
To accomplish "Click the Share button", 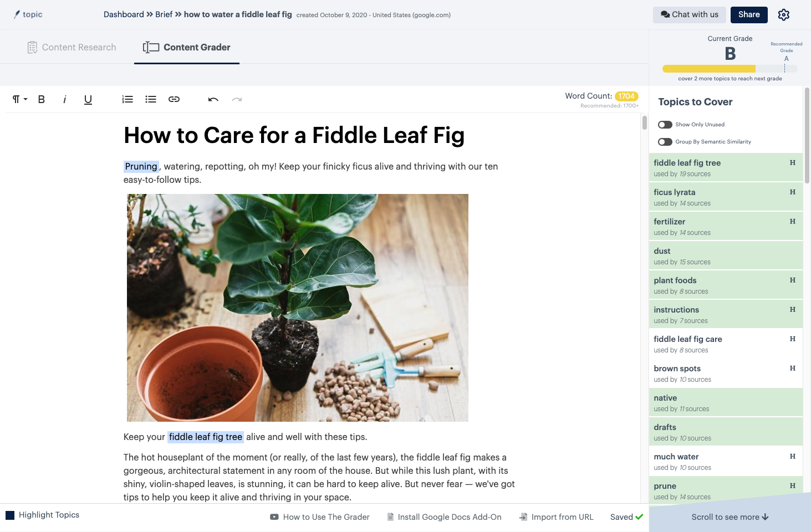I will (749, 15).
